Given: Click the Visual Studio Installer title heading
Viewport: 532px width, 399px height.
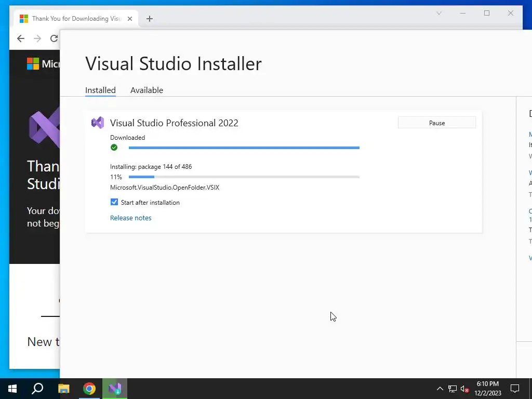Looking at the screenshot, I should 174,63.
